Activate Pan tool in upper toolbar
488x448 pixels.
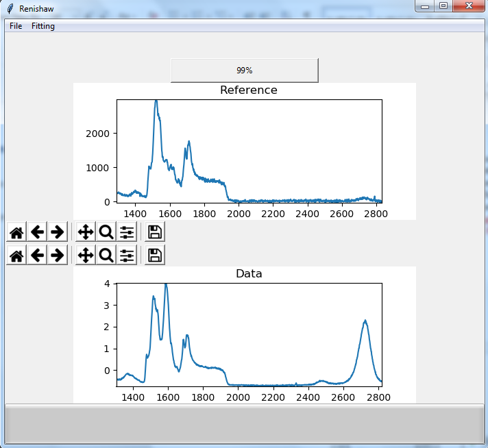tap(86, 232)
